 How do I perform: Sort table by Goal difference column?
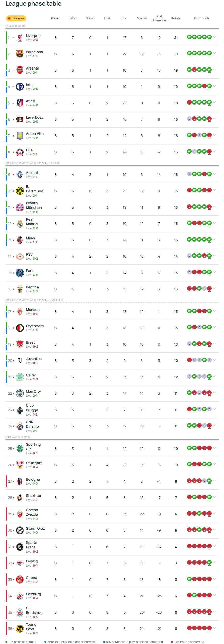coord(159,18)
